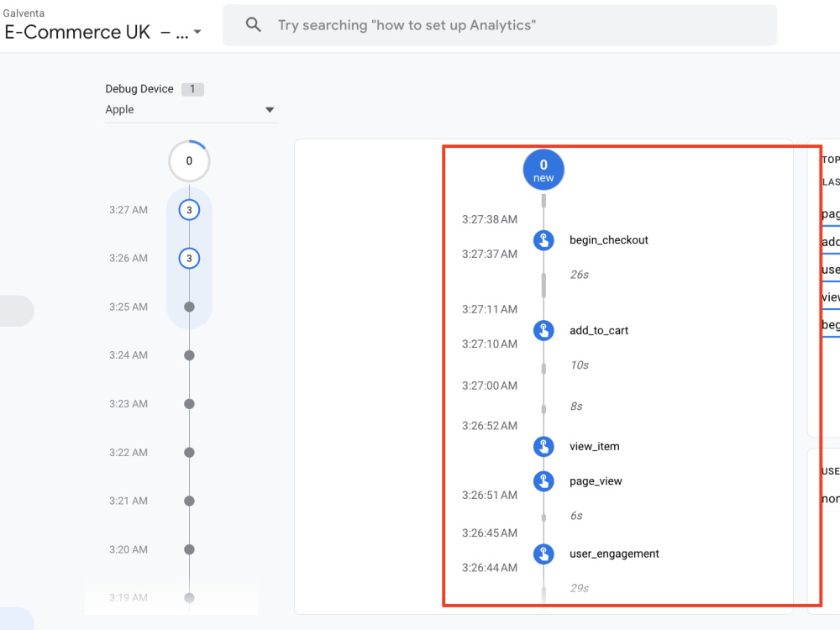The width and height of the screenshot is (840, 630).
Task: Click the 10s gap duration label
Action: click(x=579, y=365)
